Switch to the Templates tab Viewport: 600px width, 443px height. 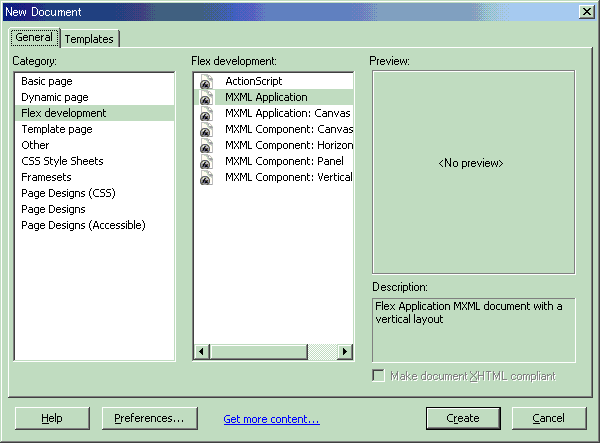pos(89,39)
